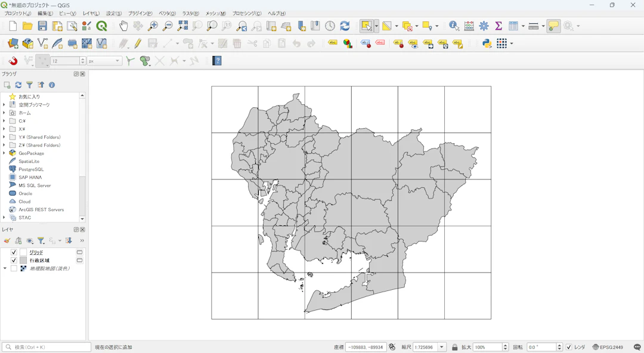Click the Zoom In magnifier tool
644x353 pixels.
[x=153, y=26]
